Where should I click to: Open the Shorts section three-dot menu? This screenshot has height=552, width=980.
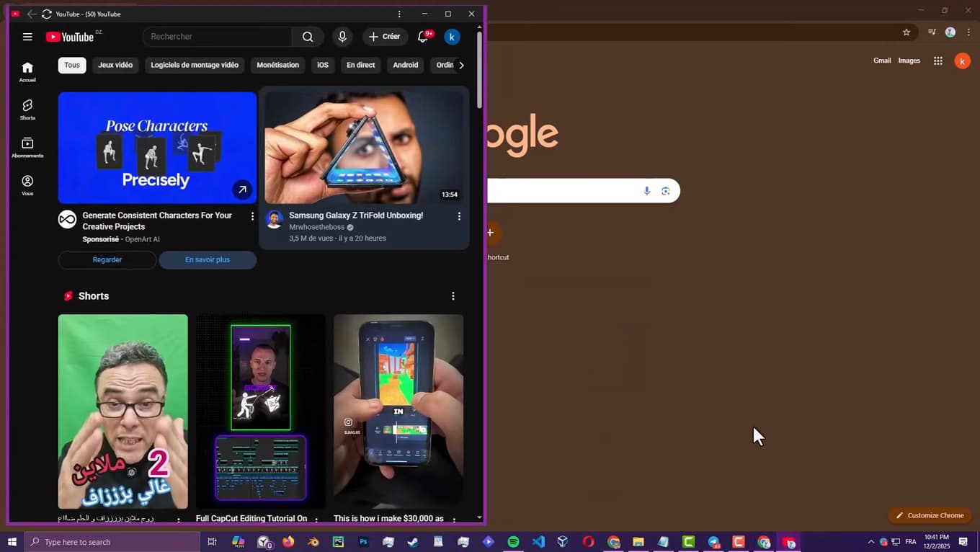pyautogui.click(x=453, y=296)
